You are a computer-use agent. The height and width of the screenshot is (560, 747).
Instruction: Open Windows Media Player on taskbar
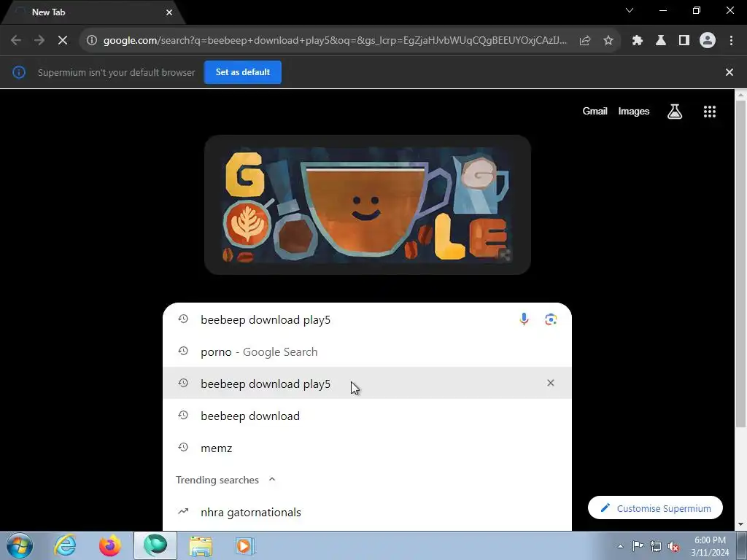tap(245, 545)
